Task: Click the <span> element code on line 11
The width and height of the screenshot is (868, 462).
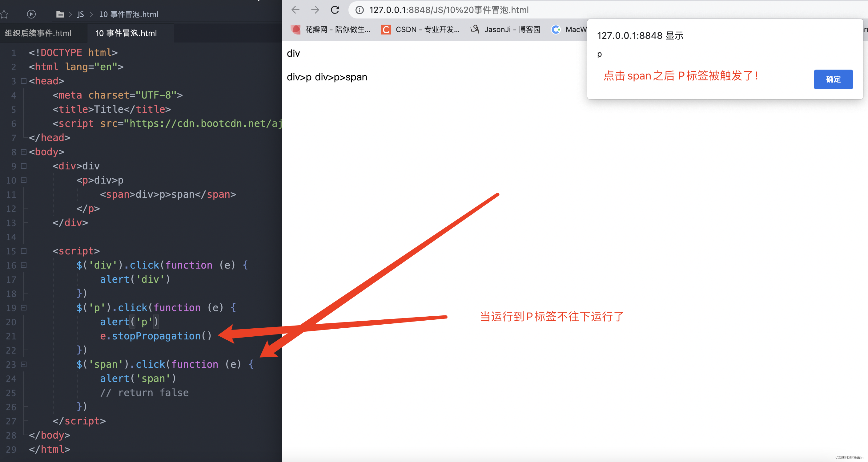Action: tap(168, 194)
